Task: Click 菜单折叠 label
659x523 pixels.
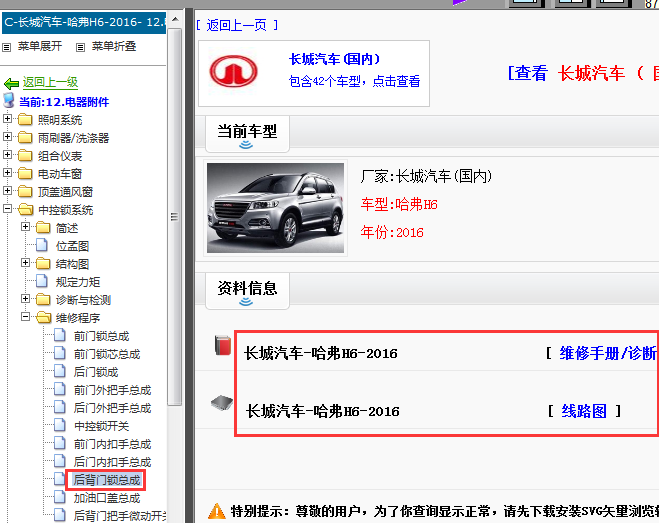Action: (114, 46)
